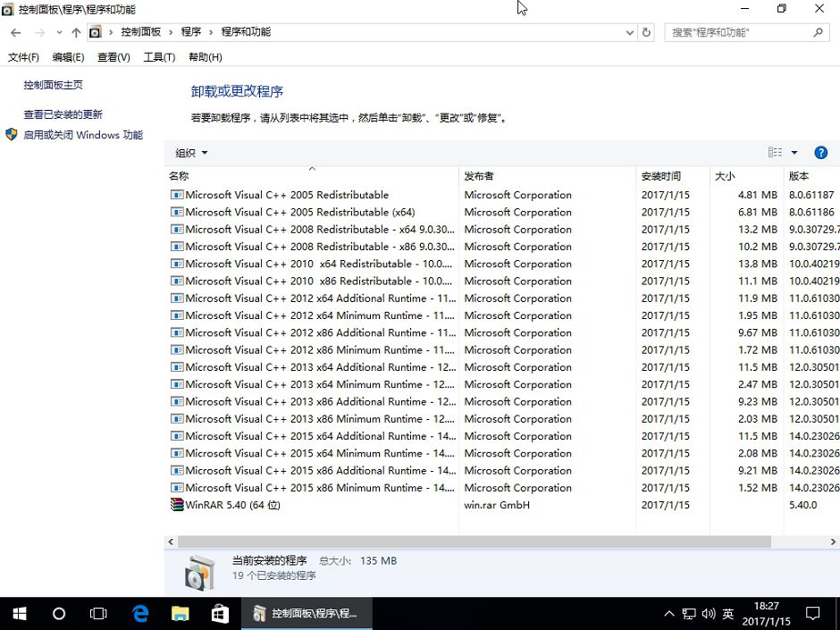Expand the more view options arrow

coord(794,153)
